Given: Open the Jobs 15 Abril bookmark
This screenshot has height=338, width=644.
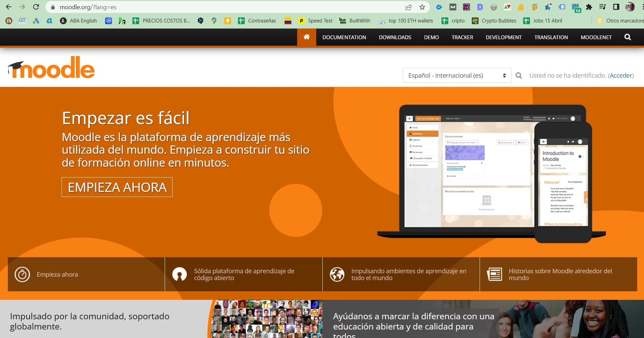Looking at the screenshot, I should [543, 21].
